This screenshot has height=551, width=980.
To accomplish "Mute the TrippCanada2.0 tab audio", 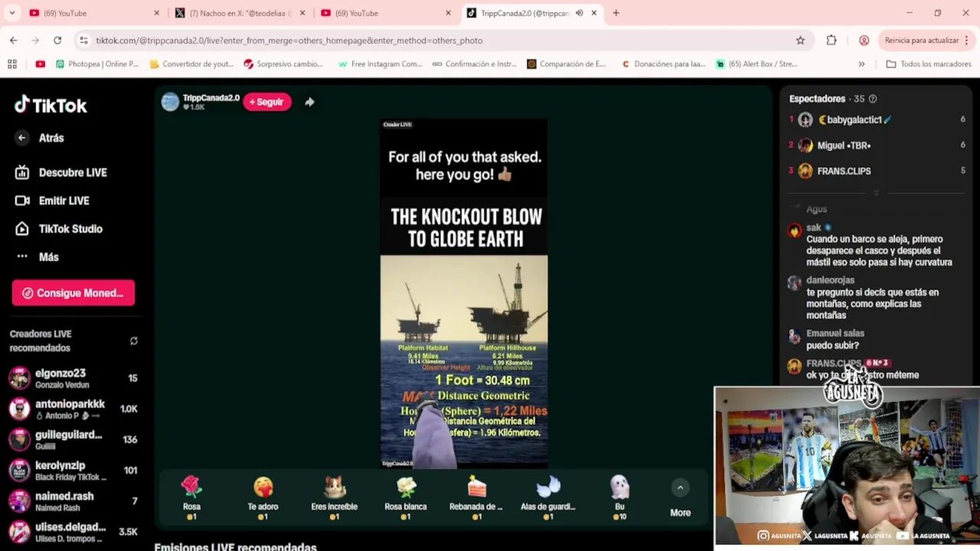I will 579,13.
